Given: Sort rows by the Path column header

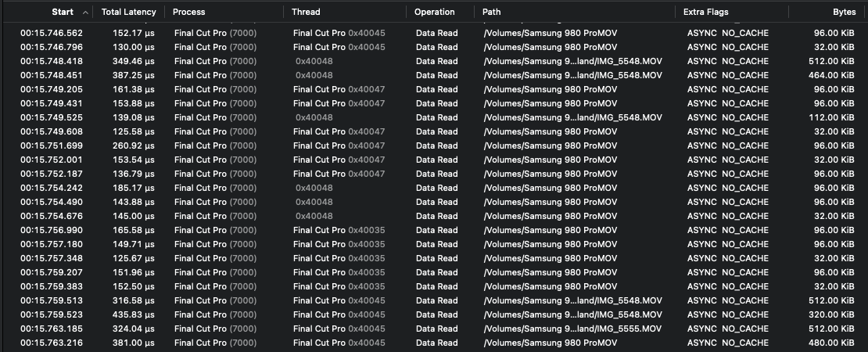Looking at the screenshot, I should (x=492, y=13).
